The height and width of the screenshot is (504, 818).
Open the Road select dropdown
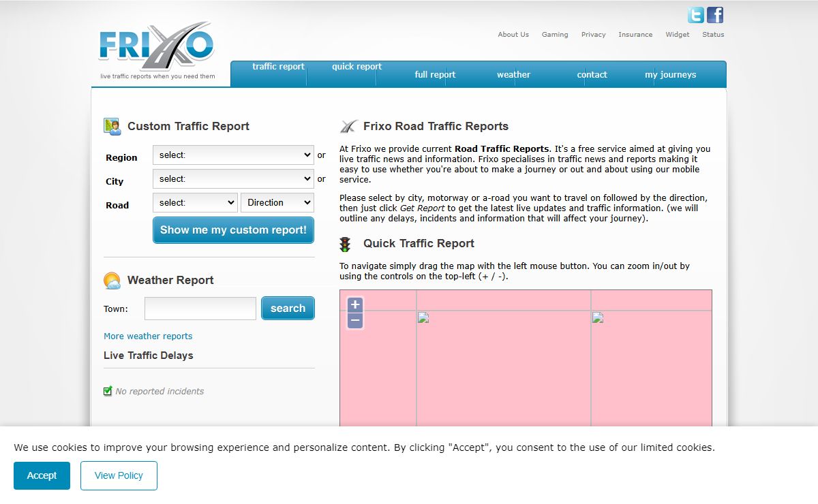195,202
